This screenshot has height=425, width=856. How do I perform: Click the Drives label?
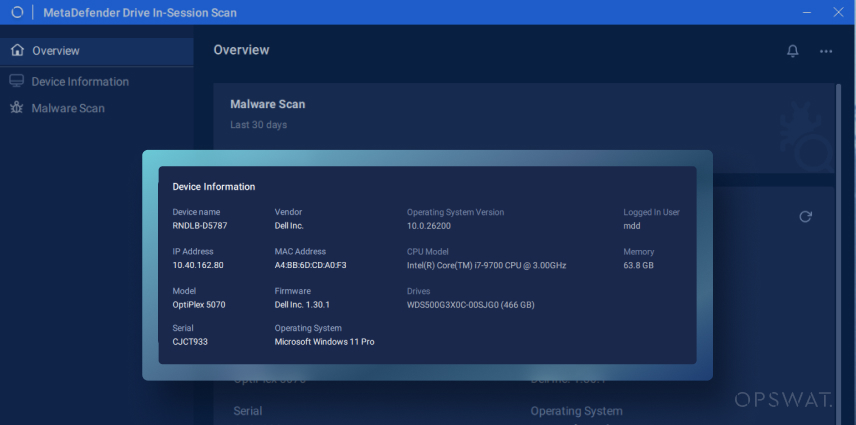418,291
